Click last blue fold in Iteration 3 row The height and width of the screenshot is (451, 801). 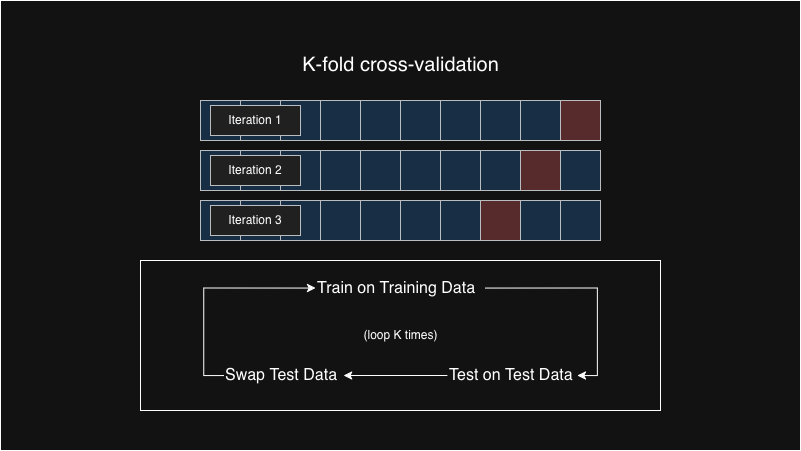point(581,221)
